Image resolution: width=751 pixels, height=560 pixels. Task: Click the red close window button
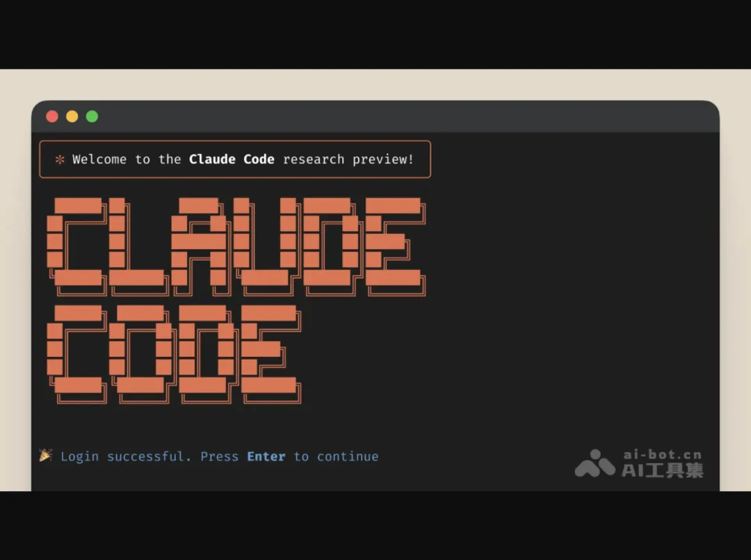(52, 116)
